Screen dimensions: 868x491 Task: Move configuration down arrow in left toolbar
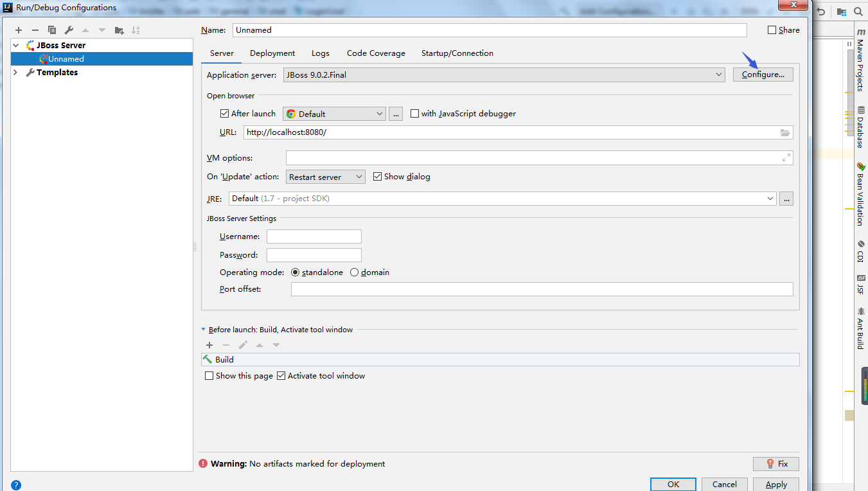pyautogui.click(x=102, y=30)
